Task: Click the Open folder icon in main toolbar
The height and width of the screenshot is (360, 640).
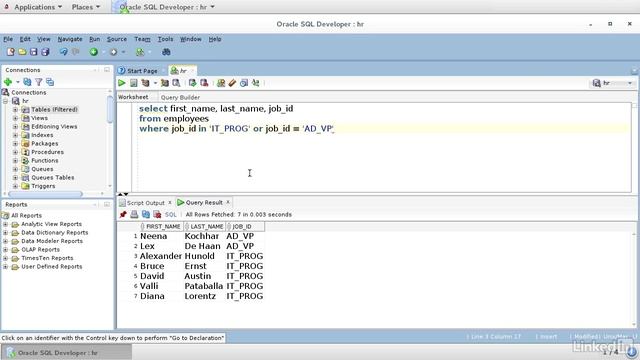Action: tap(22, 52)
